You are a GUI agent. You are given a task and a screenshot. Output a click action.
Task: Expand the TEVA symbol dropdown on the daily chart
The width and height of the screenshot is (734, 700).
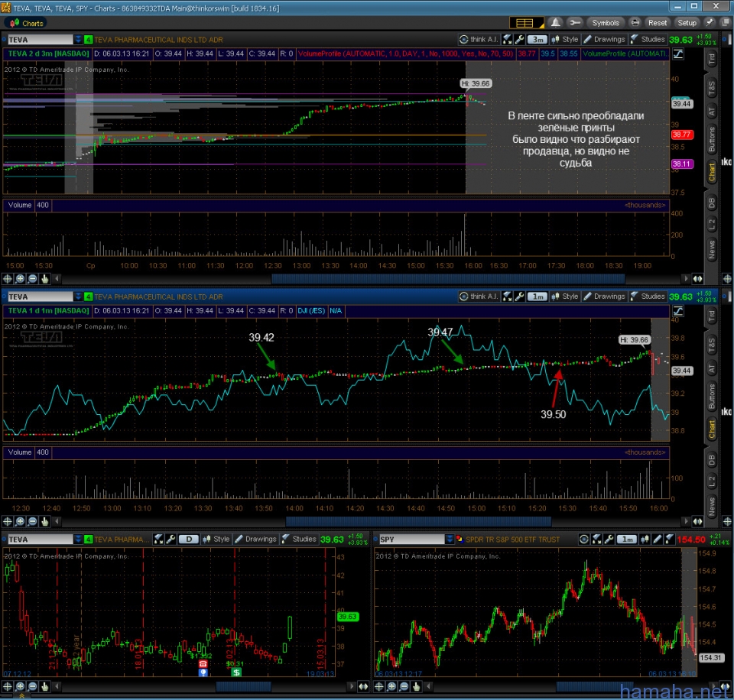click(x=78, y=540)
